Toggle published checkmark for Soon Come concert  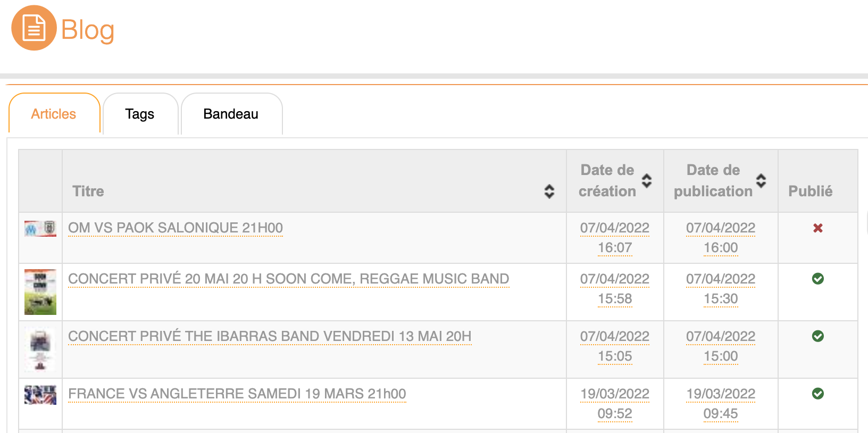(x=818, y=279)
